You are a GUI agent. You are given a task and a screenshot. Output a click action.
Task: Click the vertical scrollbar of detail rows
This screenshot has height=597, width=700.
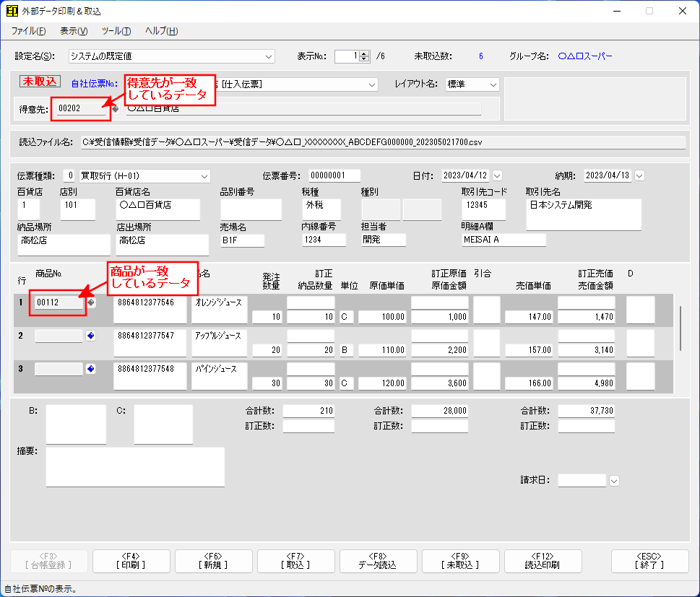click(680, 328)
